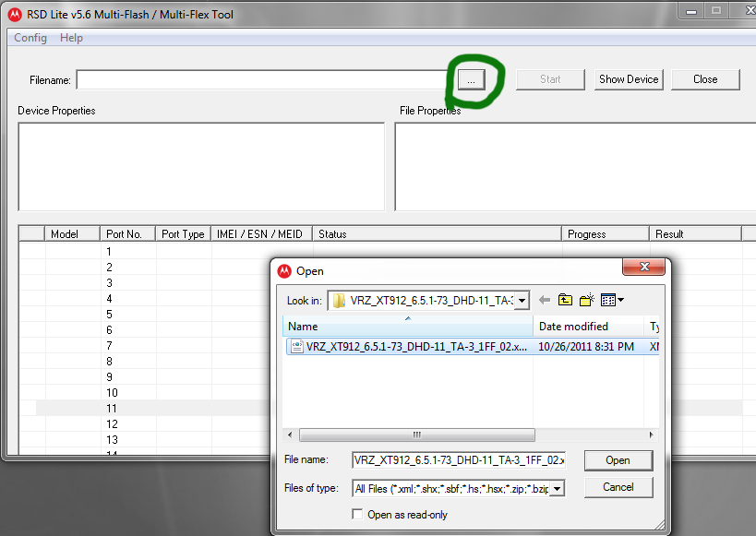Click the Motorola logo in RSD Lite title bar
The height and width of the screenshot is (536, 756).
15,15
